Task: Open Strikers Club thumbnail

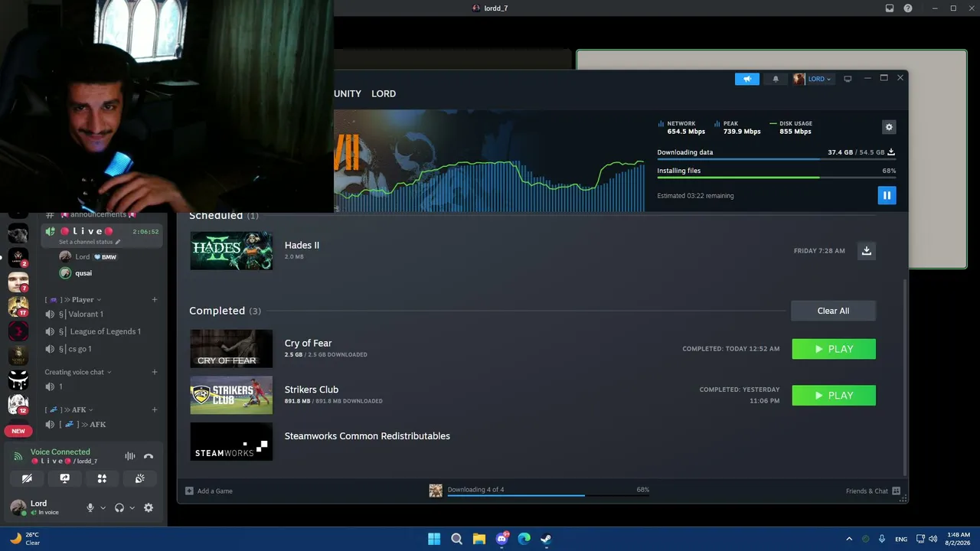Action: pyautogui.click(x=231, y=396)
